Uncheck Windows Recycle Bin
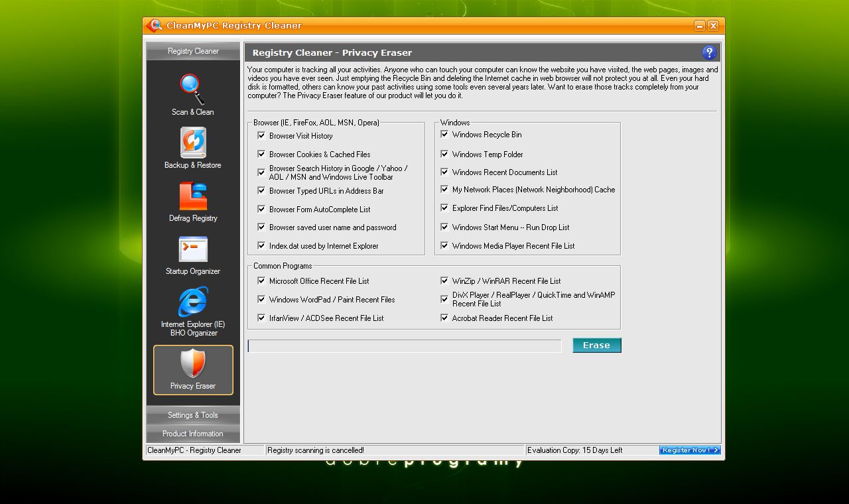 [x=444, y=134]
